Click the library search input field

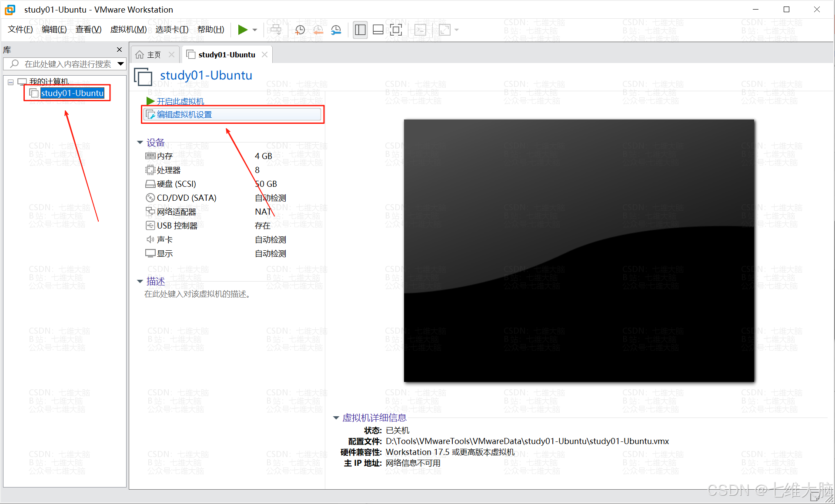coord(67,64)
